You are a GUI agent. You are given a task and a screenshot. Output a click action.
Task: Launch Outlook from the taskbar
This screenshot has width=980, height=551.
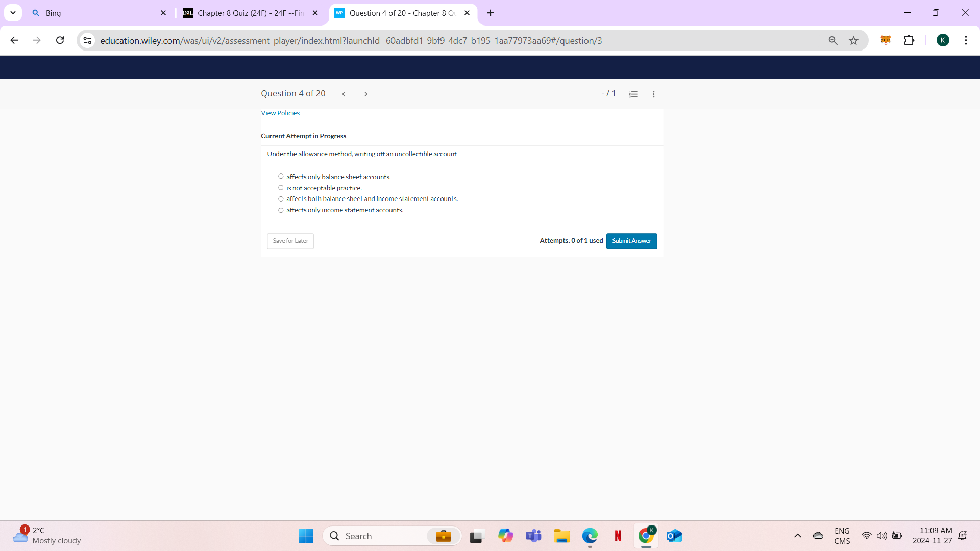[674, 536]
